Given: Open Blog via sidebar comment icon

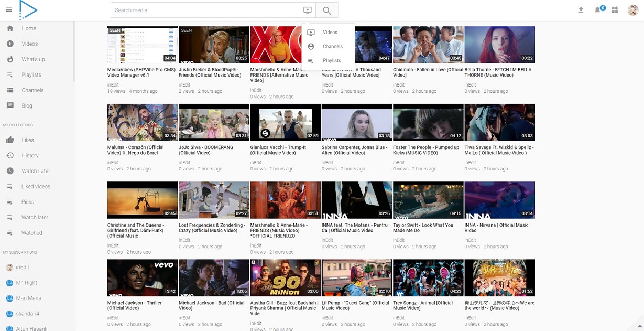Looking at the screenshot, I should click(x=10, y=106).
